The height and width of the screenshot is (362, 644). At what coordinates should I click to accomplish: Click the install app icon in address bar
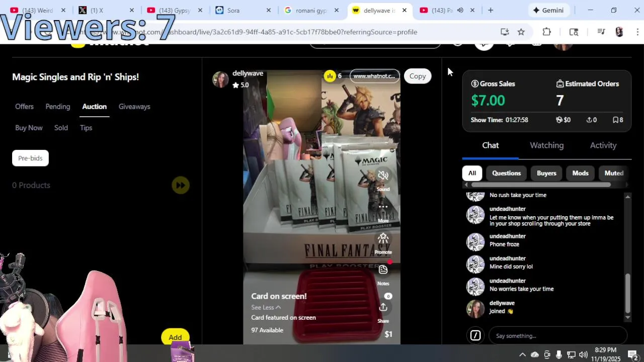tap(505, 32)
